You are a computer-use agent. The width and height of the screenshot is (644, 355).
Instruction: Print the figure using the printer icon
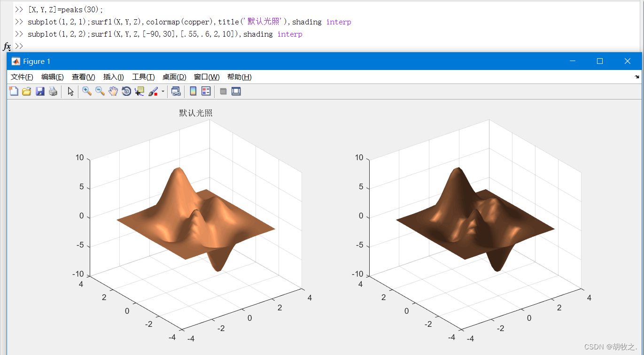[x=53, y=92]
